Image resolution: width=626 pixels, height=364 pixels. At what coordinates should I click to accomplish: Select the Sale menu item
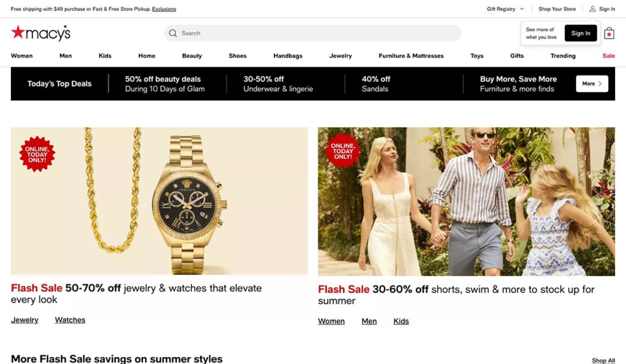[x=608, y=56]
